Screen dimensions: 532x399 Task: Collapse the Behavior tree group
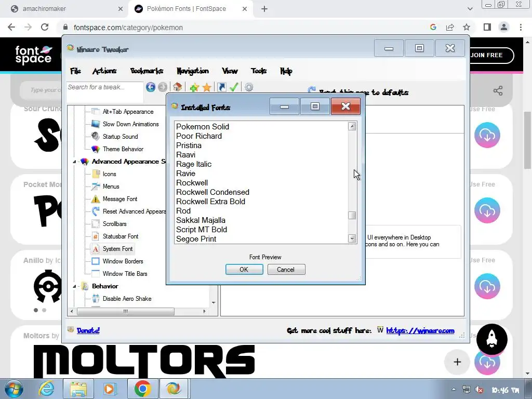74,286
